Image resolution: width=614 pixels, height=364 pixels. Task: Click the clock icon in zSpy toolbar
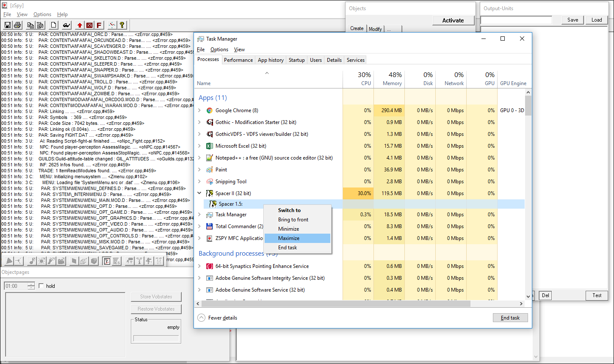tap(112, 25)
